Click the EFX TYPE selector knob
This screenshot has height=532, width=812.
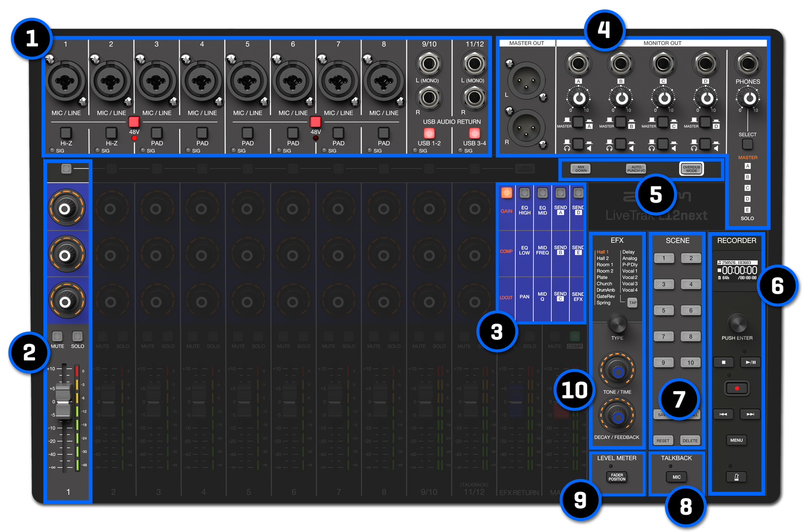click(617, 323)
